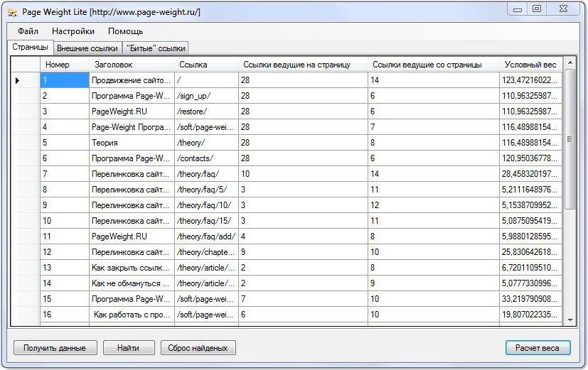588x370 pixels.
Task: Select the link cell "/theory/faq/add/"
Action: click(x=206, y=236)
